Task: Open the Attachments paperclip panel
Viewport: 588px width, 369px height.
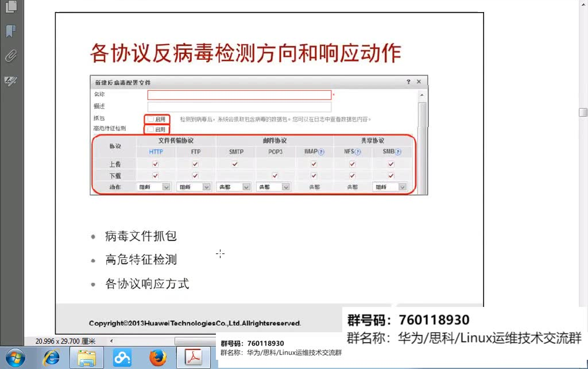Action: pyautogui.click(x=11, y=56)
